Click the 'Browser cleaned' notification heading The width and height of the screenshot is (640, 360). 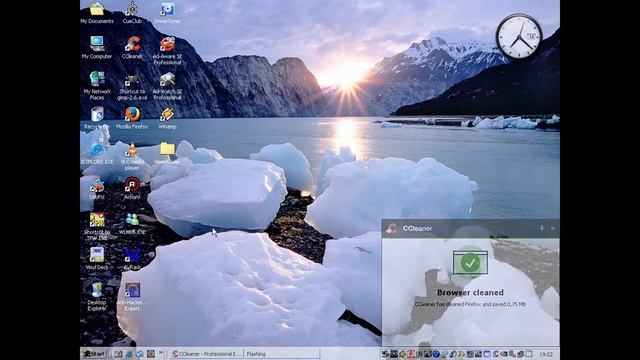click(470, 292)
